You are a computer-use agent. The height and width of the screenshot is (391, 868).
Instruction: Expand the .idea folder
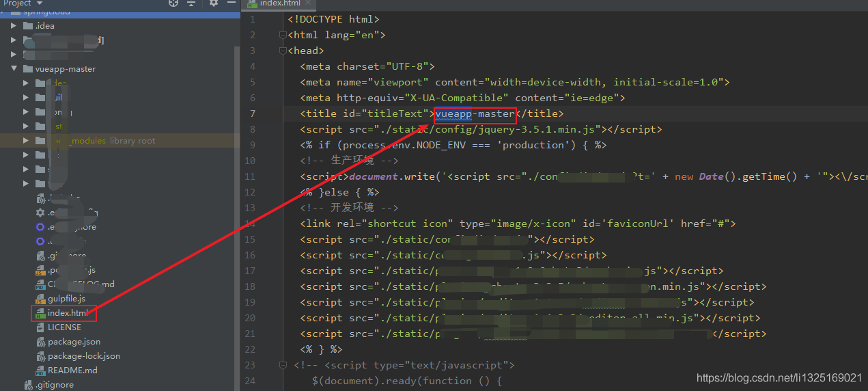14,26
